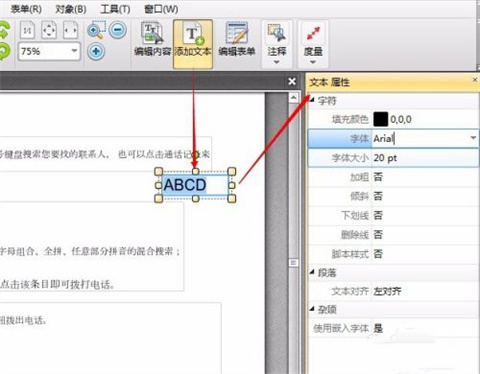
Task: Open the 字体 Arial font dropdown arrow
Action: 473,138
